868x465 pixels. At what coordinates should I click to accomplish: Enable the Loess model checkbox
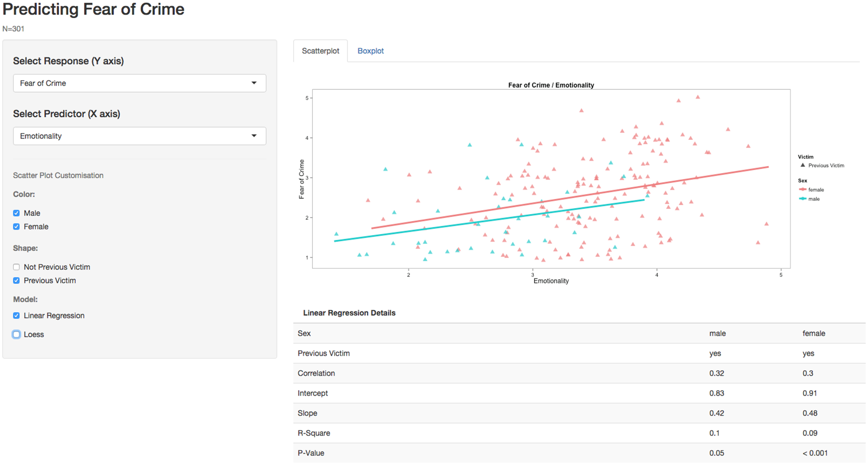tap(16, 334)
